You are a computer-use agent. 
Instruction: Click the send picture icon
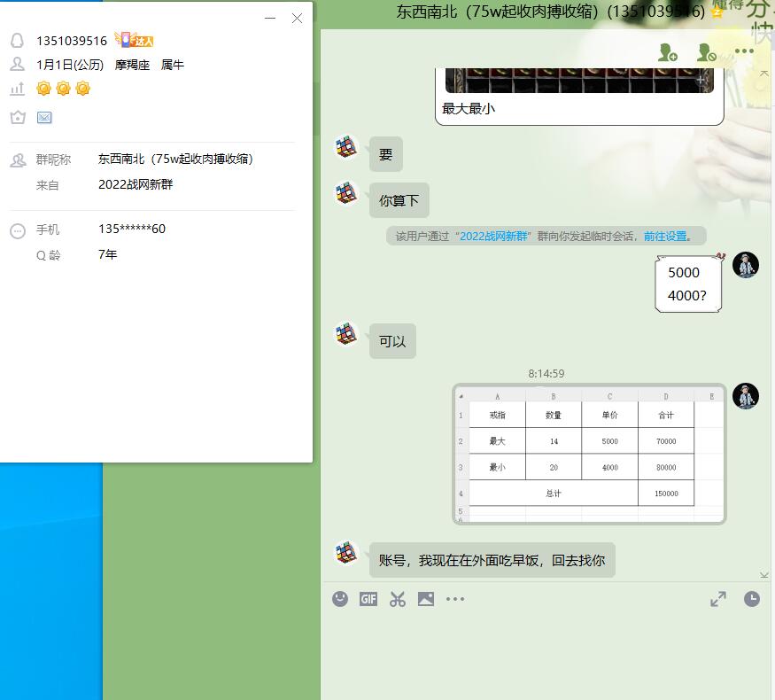(x=426, y=599)
